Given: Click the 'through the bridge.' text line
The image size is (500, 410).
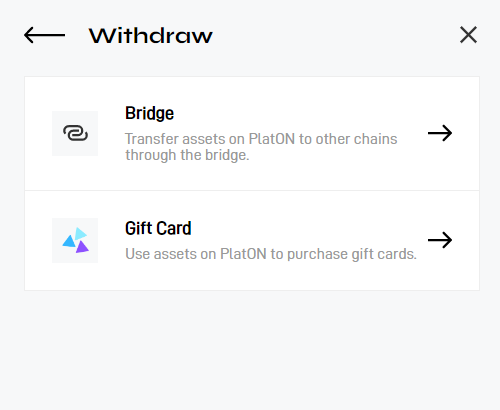Looking at the screenshot, I should coord(187,155).
